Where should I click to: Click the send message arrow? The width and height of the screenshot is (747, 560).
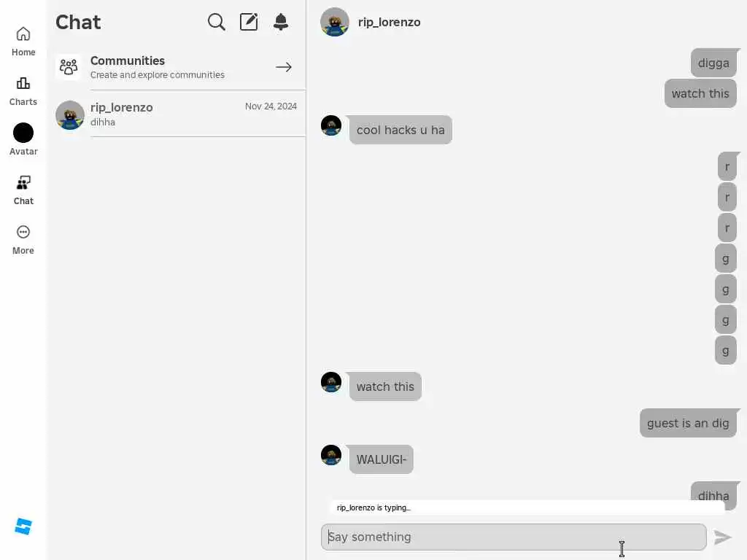click(x=723, y=537)
